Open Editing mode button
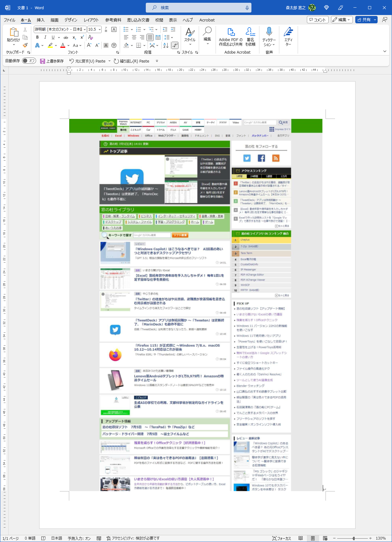 pyautogui.click(x=342, y=20)
